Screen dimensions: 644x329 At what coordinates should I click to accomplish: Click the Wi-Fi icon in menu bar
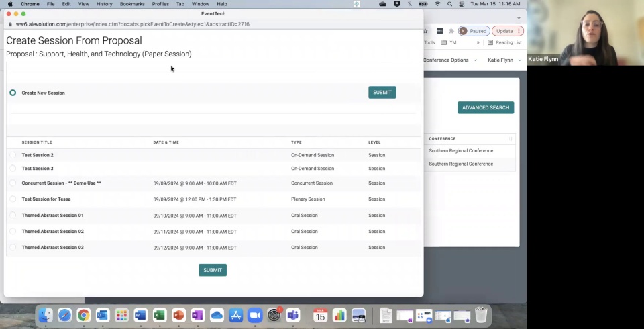coord(438,4)
